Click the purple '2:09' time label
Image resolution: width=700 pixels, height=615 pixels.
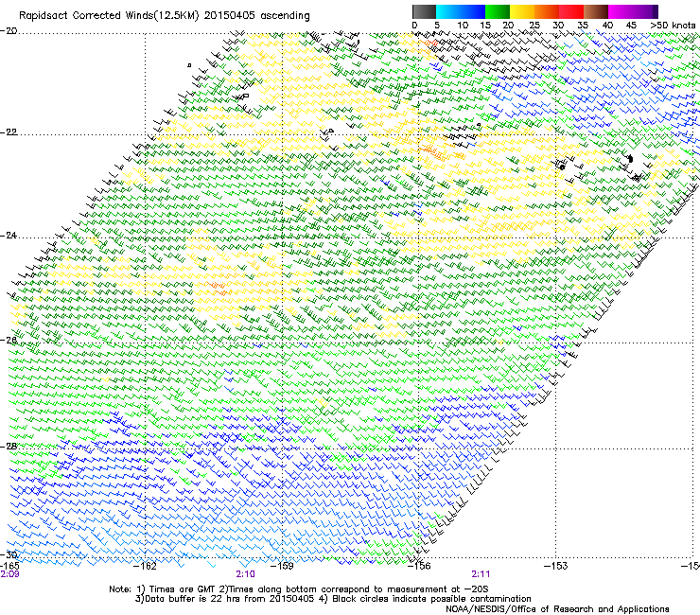pos(9,574)
